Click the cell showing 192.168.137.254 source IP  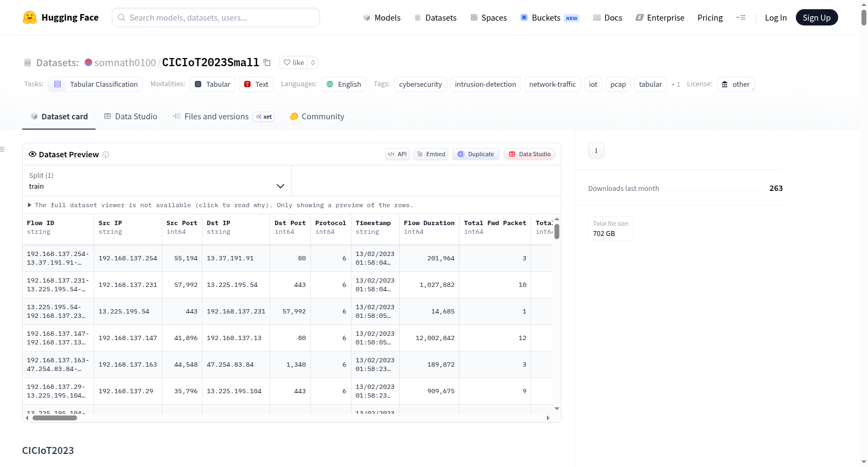tap(128, 258)
